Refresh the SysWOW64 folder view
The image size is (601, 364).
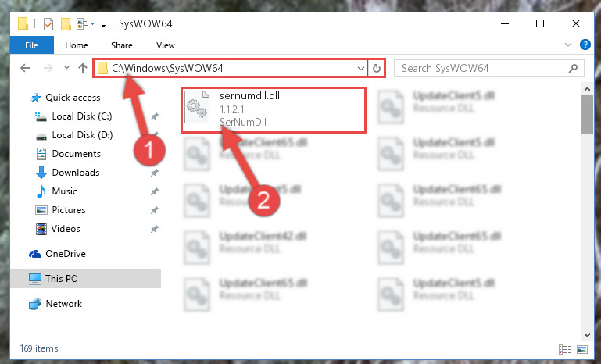pos(377,68)
